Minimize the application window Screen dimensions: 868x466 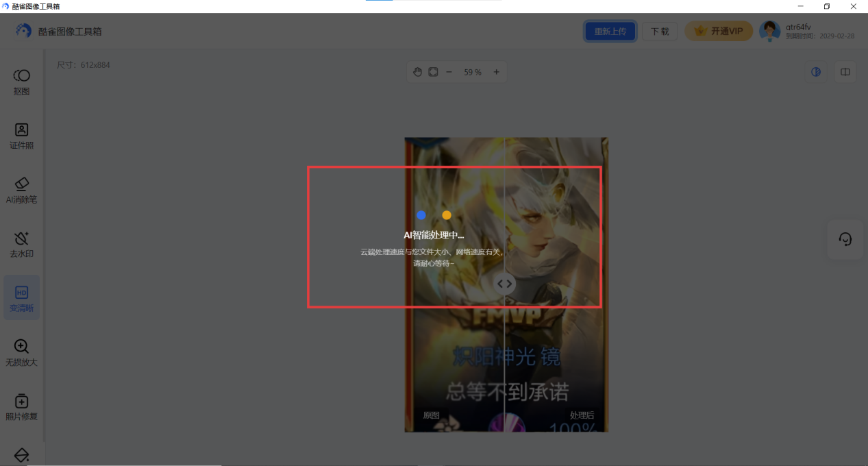800,6
